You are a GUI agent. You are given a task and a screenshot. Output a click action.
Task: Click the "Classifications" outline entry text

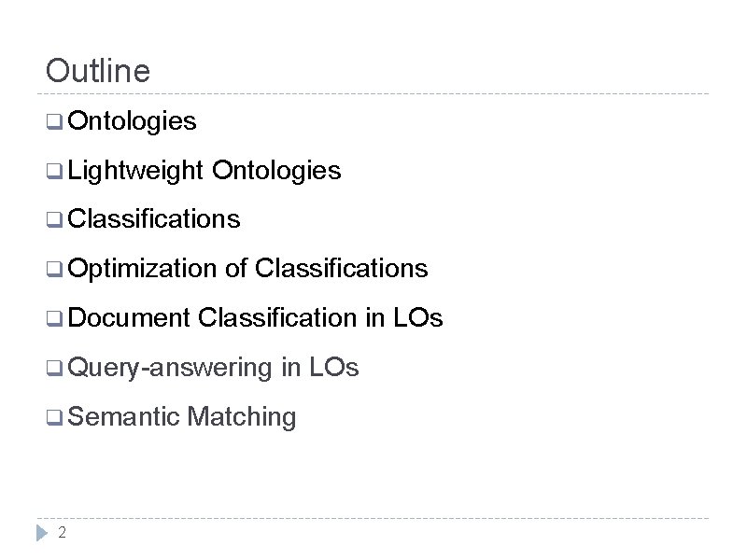coord(154,219)
